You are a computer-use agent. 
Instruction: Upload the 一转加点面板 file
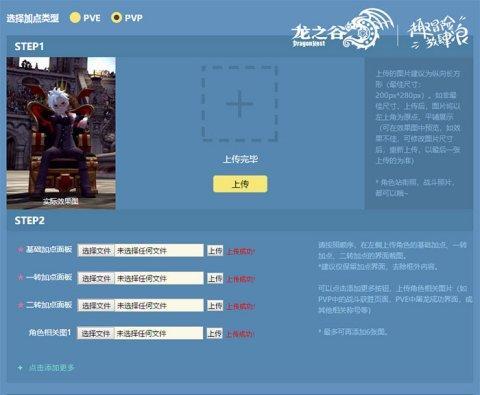215,278
